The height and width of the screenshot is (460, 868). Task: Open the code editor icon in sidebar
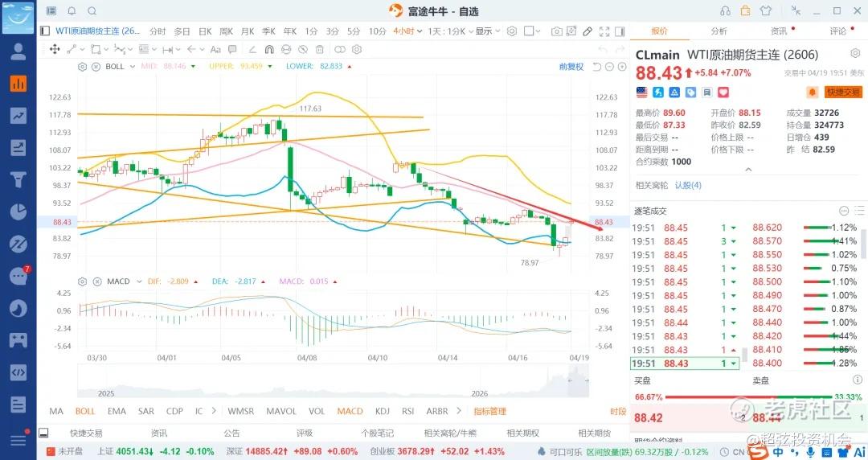click(x=18, y=372)
